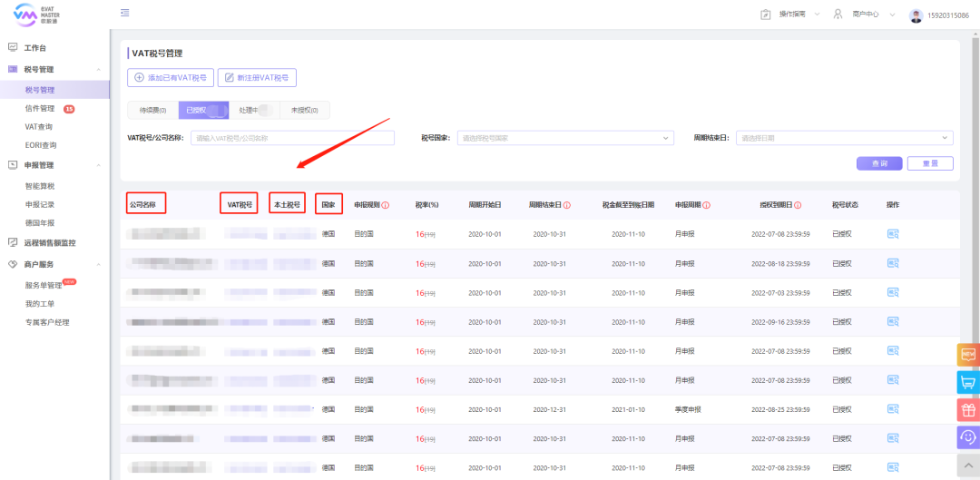
Task: Open the 周期结束日 date dropdown
Action: pos(845,138)
